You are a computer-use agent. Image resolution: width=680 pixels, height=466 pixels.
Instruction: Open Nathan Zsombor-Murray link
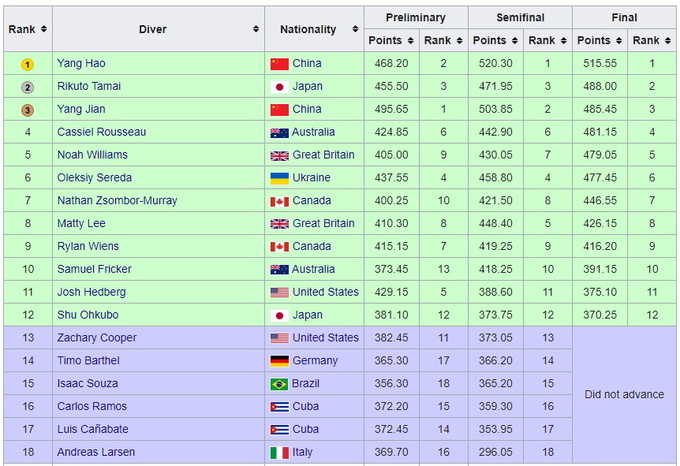pyautogui.click(x=117, y=201)
